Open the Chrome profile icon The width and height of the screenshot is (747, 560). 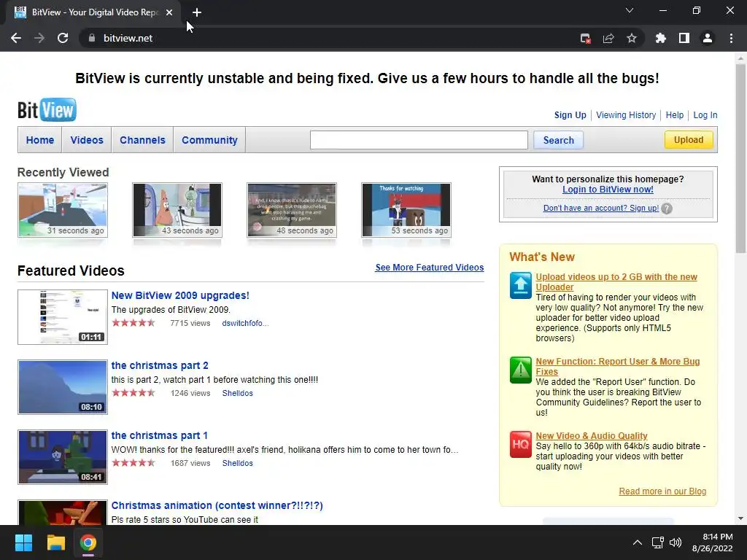click(708, 38)
